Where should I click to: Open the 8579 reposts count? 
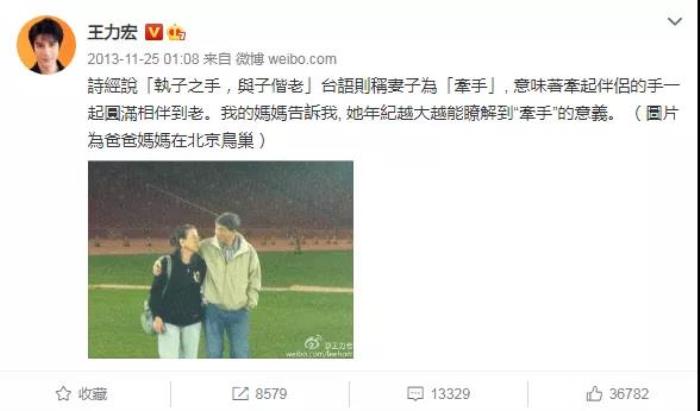271,394
